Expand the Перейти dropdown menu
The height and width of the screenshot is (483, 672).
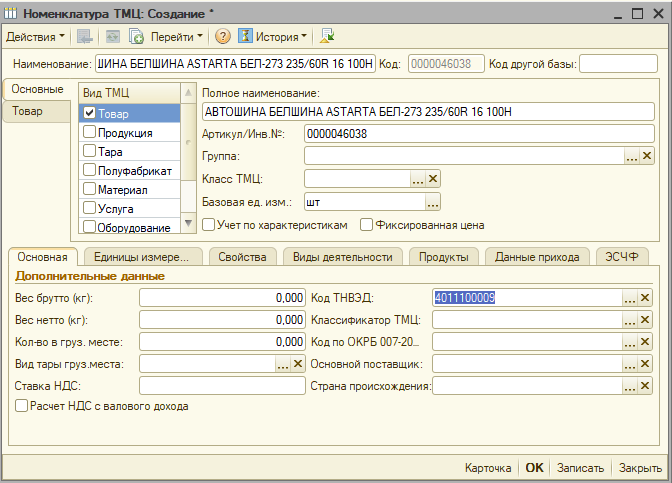[x=176, y=37]
